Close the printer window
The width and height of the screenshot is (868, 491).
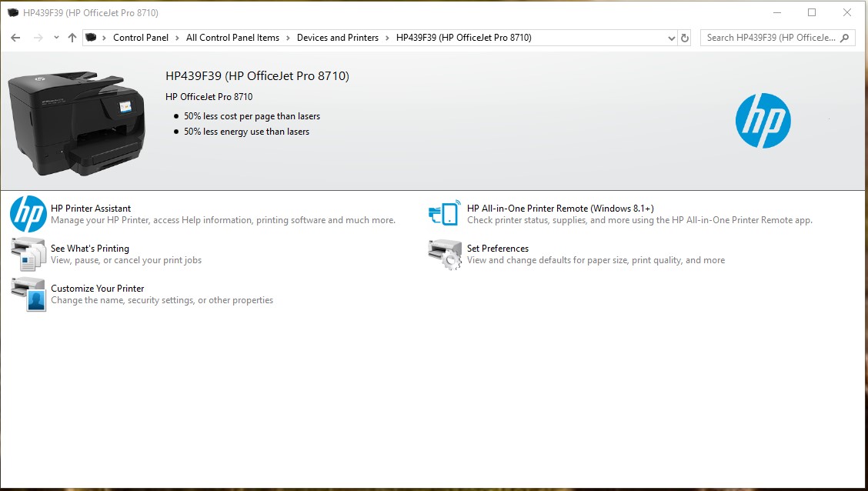847,12
